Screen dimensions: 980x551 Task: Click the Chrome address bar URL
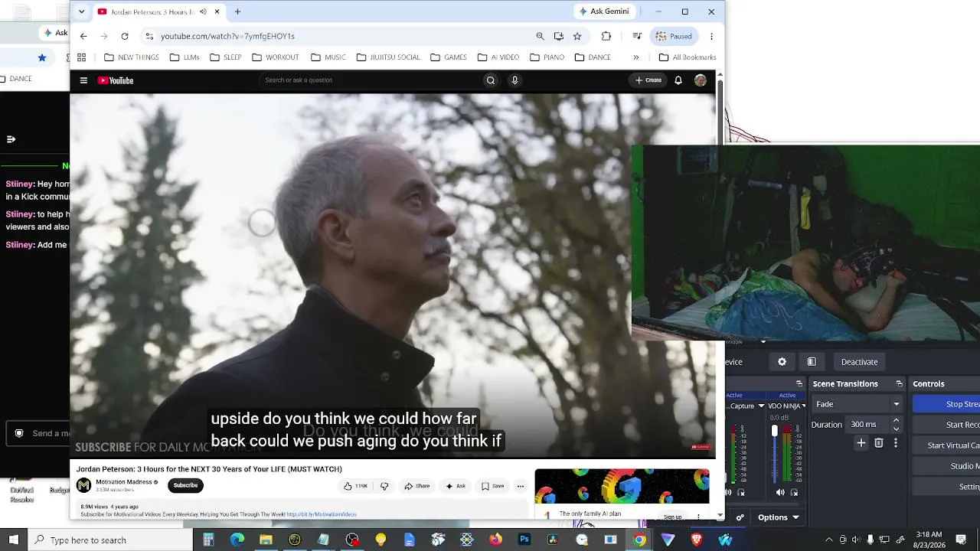click(227, 36)
